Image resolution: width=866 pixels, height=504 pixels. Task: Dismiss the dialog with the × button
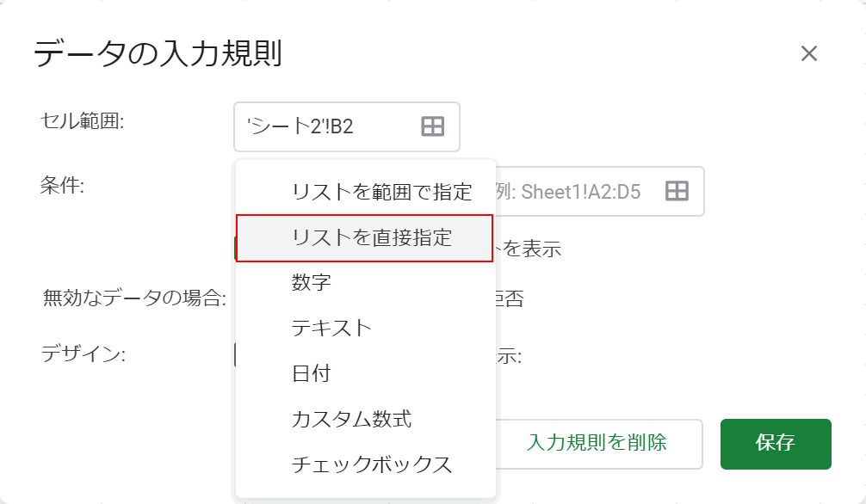[809, 53]
